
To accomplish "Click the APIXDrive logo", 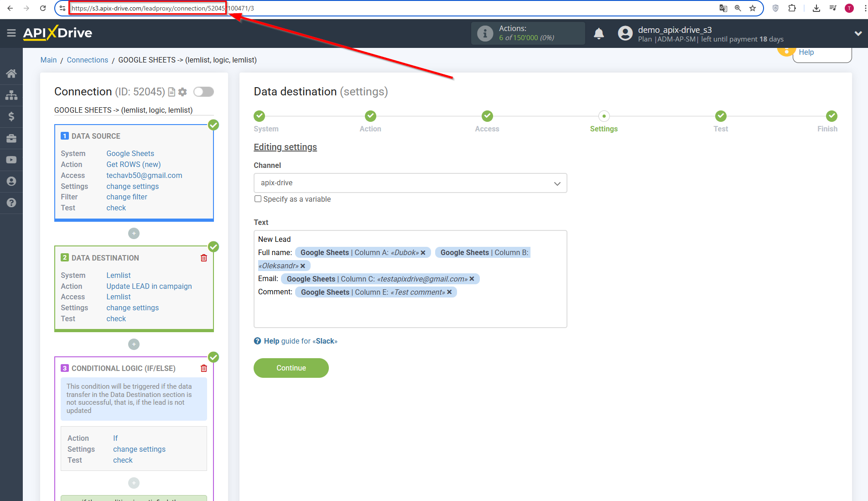I will click(57, 33).
